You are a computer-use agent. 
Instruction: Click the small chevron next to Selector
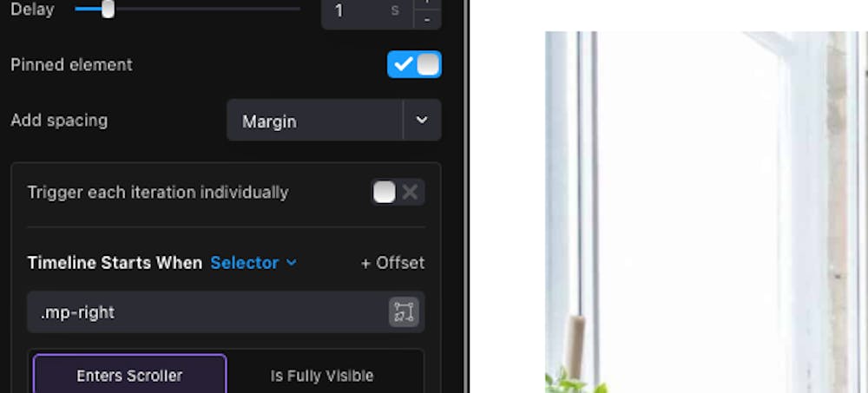point(291,262)
